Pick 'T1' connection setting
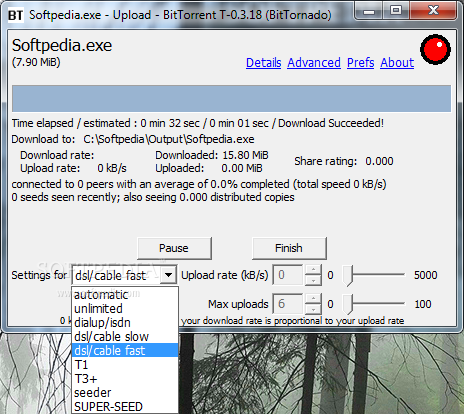Screen dimensions: 464x414 coord(125,364)
